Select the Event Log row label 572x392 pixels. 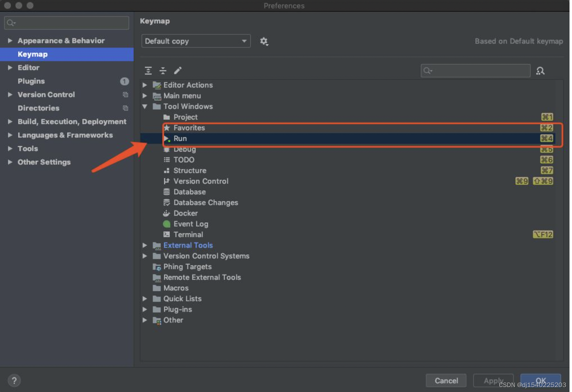(191, 224)
